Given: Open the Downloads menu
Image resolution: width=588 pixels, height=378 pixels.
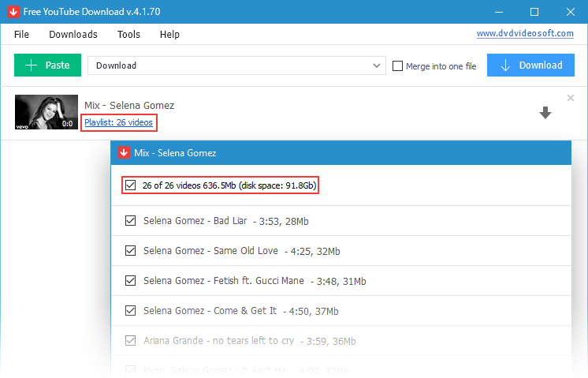Looking at the screenshot, I should click(x=73, y=35).
